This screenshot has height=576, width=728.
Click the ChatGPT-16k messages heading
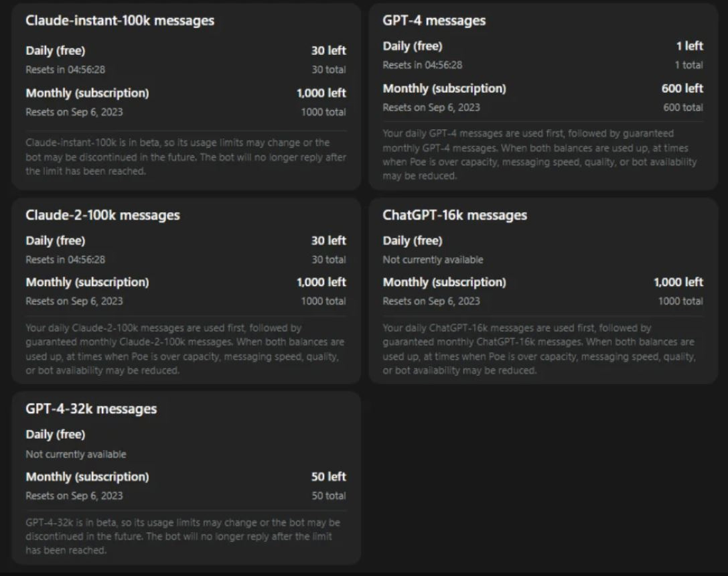tap(455, 215)
